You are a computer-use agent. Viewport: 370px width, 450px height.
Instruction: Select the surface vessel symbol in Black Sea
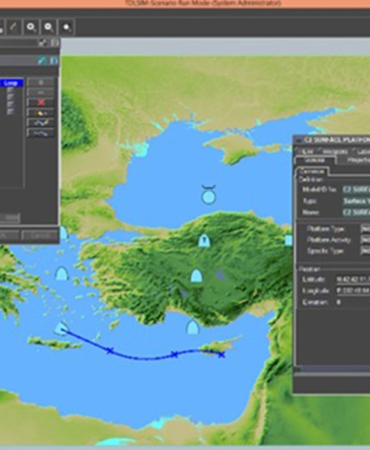click(209, 195)
